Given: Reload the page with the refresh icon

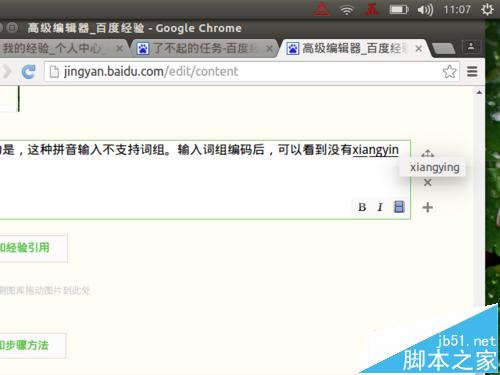Looking at the screenshot, I should pyautogui.click(x=29, y=72).
